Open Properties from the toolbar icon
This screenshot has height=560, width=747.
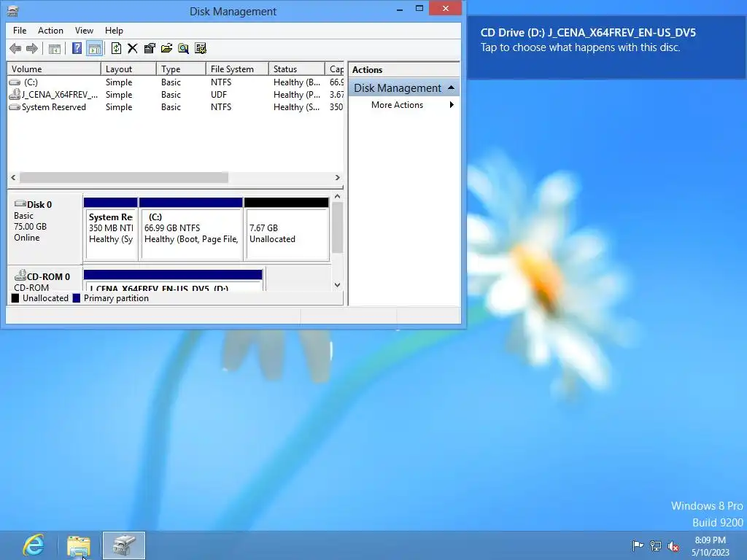(150, 48)
